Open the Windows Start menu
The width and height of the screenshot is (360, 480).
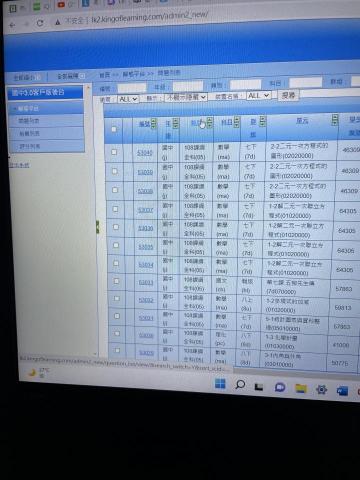point(220,384)
